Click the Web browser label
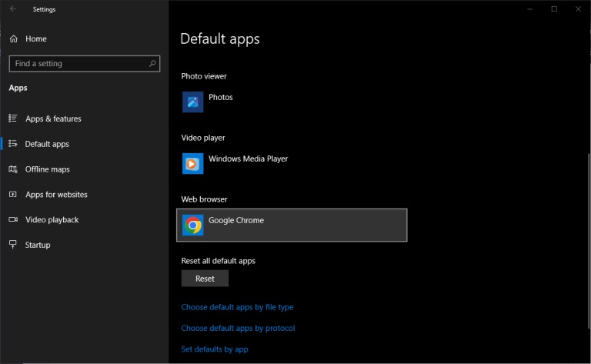The height and width of the screenshot is (364, 591). [x=204, y=199]
